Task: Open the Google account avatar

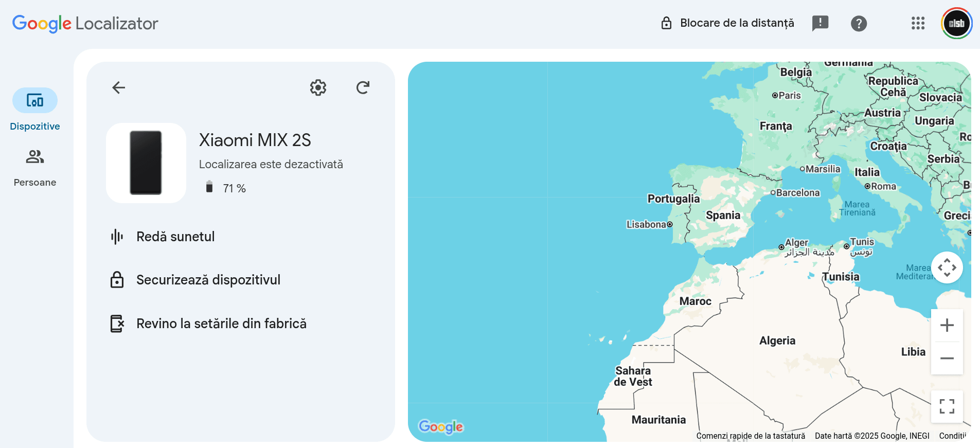Action: click(956, 23)
